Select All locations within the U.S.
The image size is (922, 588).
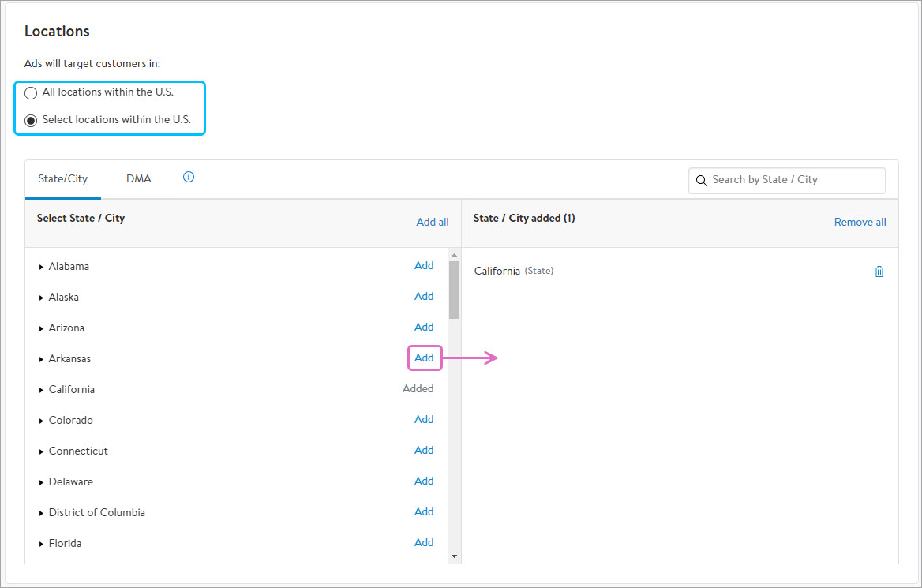32,93
